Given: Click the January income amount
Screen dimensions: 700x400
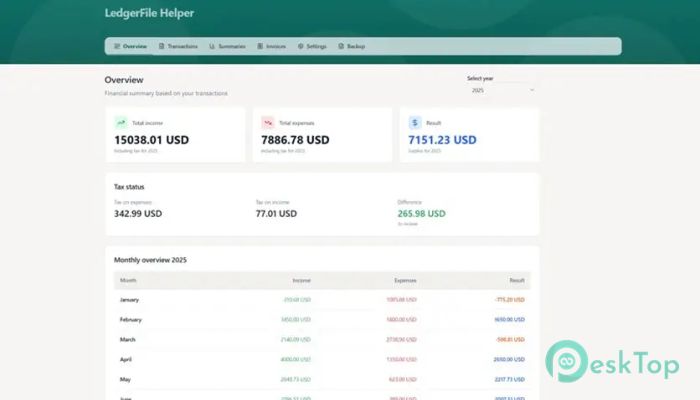Looking at the screenshot, I should pyautogui.click(x=297, y=300).
